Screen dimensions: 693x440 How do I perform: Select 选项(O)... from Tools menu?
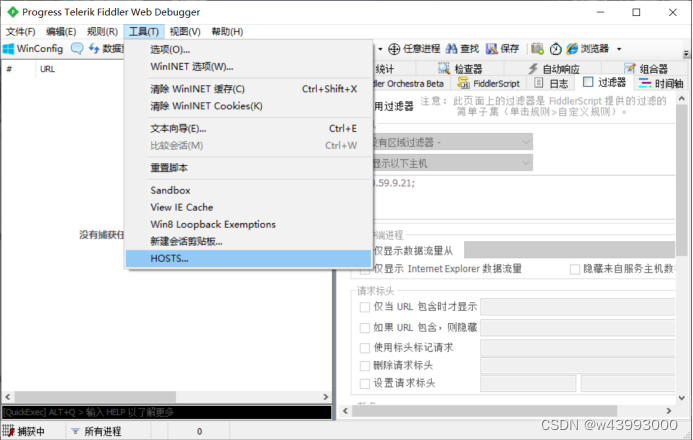tap(248, 49)
